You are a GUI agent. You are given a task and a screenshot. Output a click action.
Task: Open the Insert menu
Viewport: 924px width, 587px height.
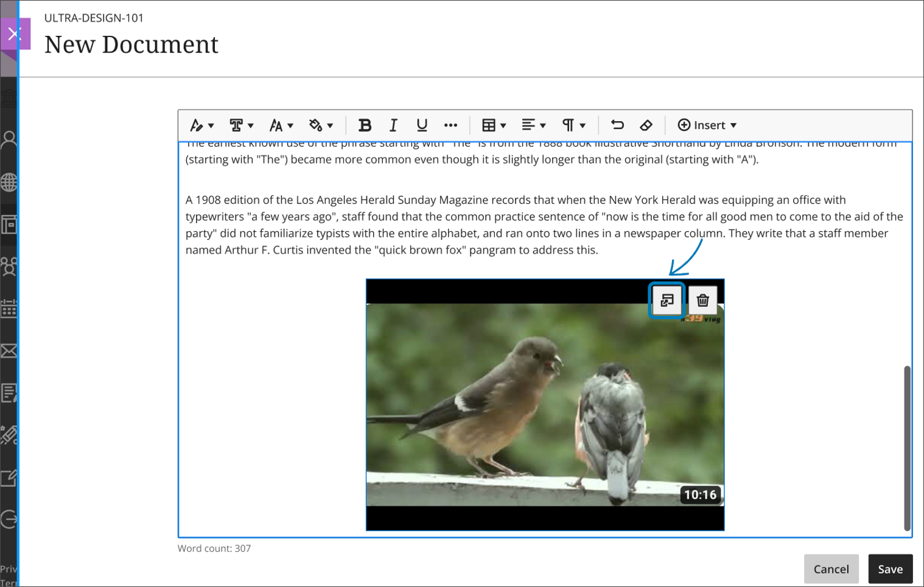pos(707,125)
